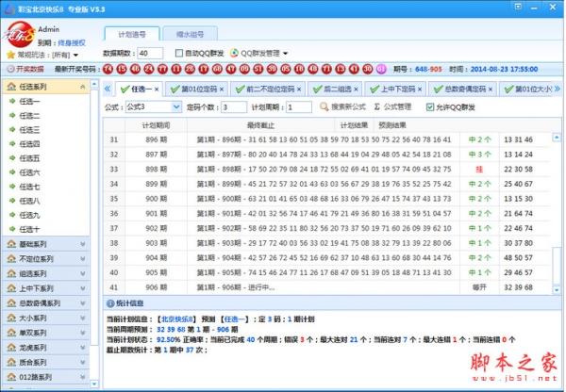Select the table row for 906 期
This screenshot has width=566, height=392.
pyautogui.click(x=326, y=287)
